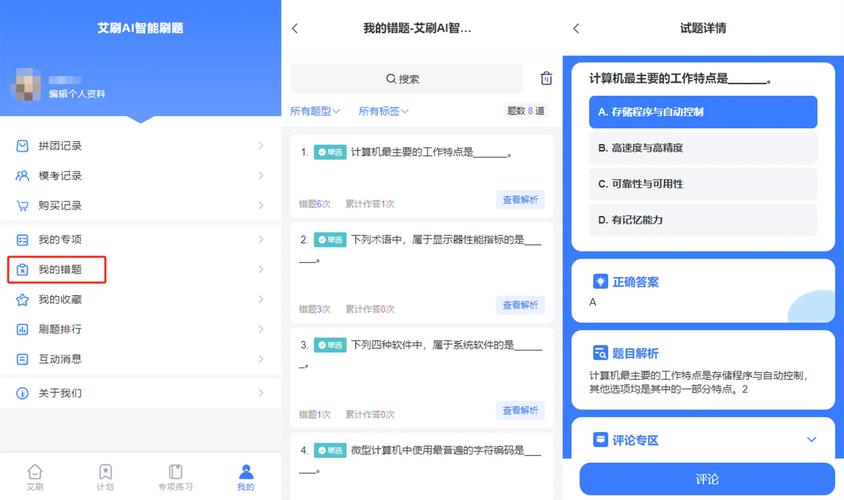Click 错题3次 text on question 2

pyautogui.click(x=315, y=309)
